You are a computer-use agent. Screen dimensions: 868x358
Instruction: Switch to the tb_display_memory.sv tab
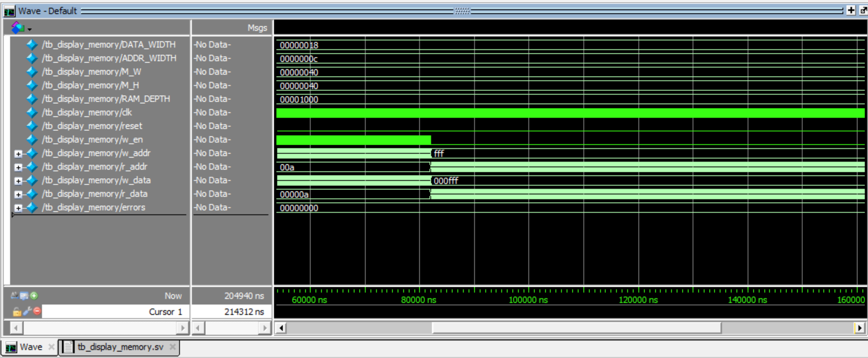(x=120, y=347)
